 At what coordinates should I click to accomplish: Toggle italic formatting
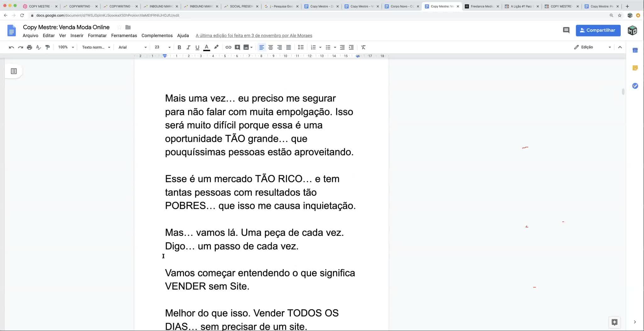pos(188,47)
